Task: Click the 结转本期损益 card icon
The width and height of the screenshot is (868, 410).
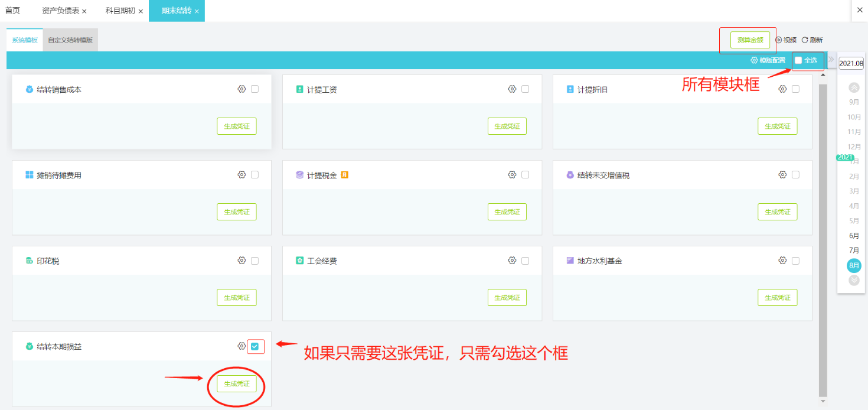Action: click(30, 346)
